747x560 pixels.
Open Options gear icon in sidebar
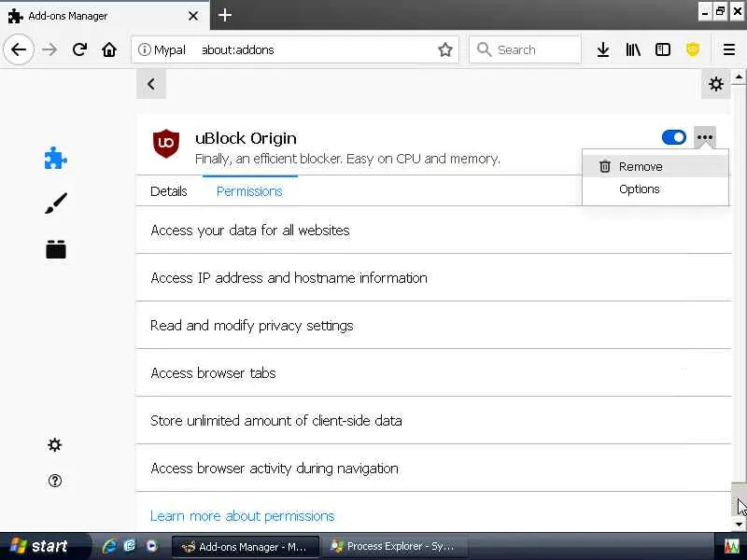[x=55, y=445]
